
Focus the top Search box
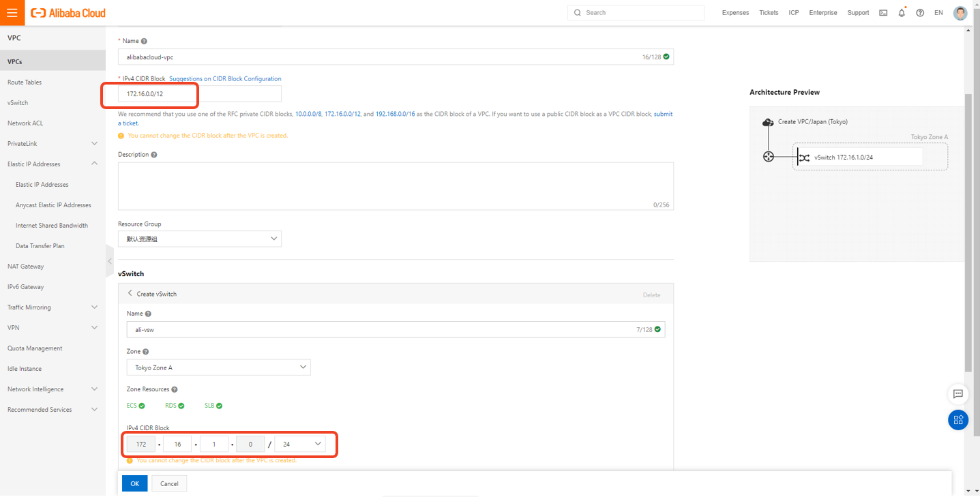coord(636,12)
